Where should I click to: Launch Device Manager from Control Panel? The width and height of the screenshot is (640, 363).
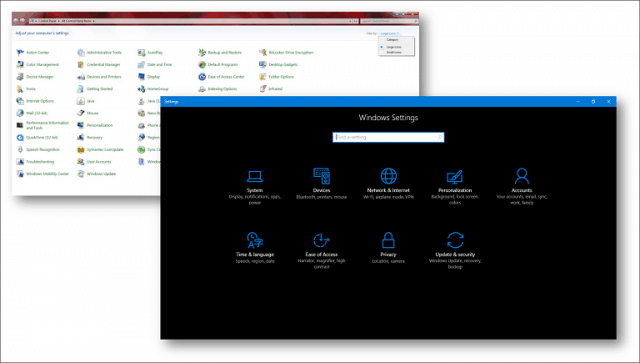point(35,77)
